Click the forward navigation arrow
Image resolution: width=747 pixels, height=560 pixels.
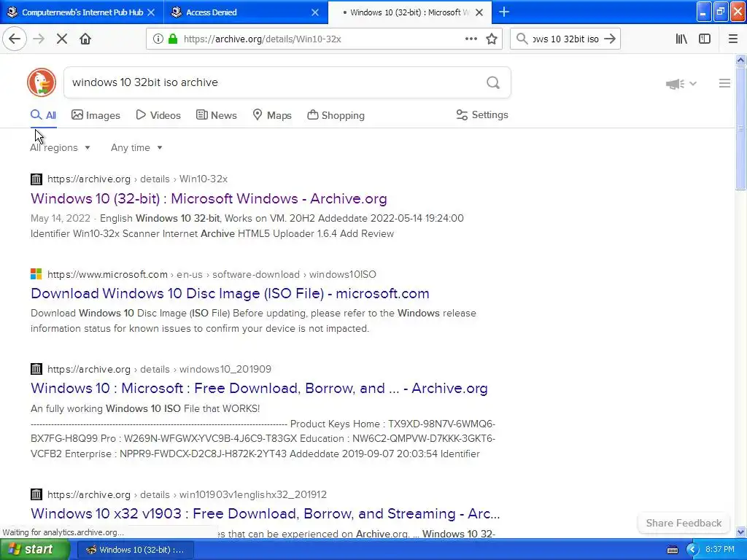[39, 39]
